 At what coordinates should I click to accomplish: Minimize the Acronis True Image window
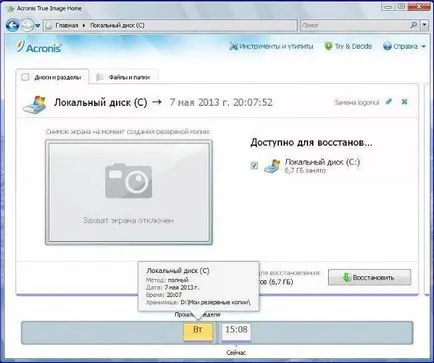click(x=388, y=6)
